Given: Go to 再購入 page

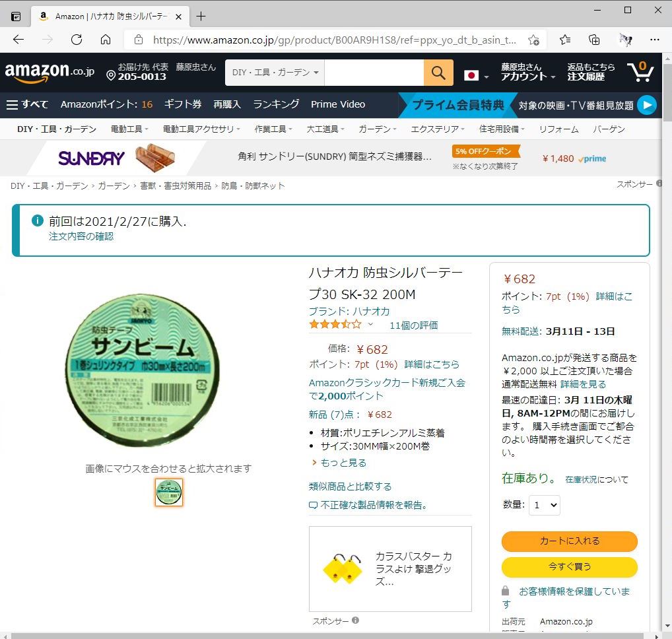Looking at the screenshot, I should [x=227, y=104].
